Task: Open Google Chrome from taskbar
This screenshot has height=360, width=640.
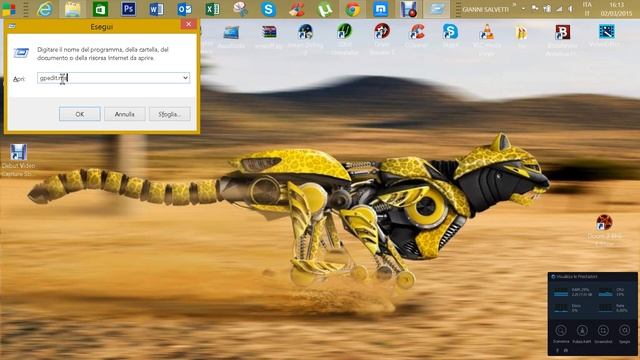Action: click(x=353, y=9)
